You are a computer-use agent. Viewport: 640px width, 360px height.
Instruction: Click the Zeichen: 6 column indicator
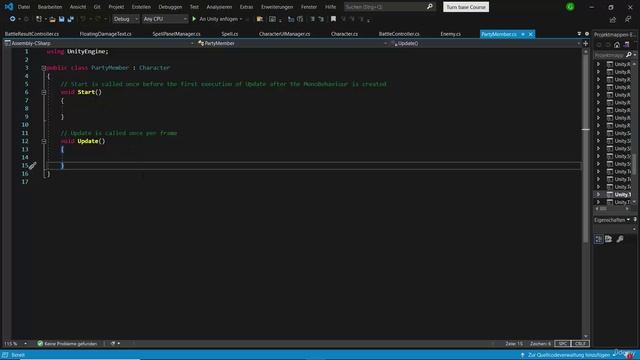coord(540,343)
